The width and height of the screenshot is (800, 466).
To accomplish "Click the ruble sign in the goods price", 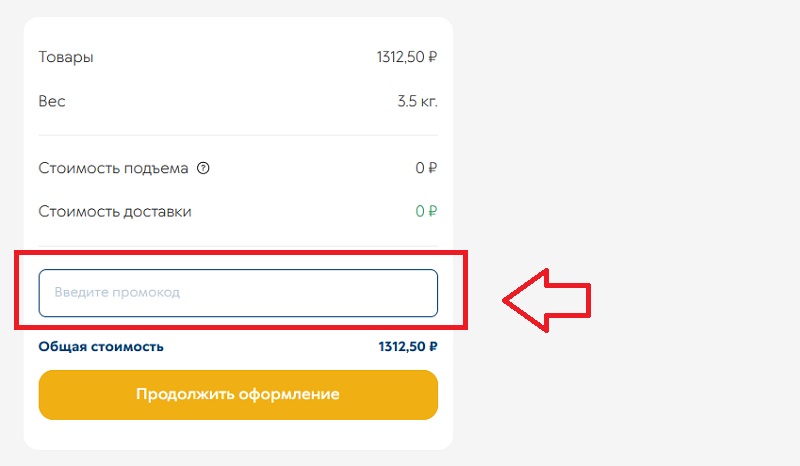I will (432, 57).
